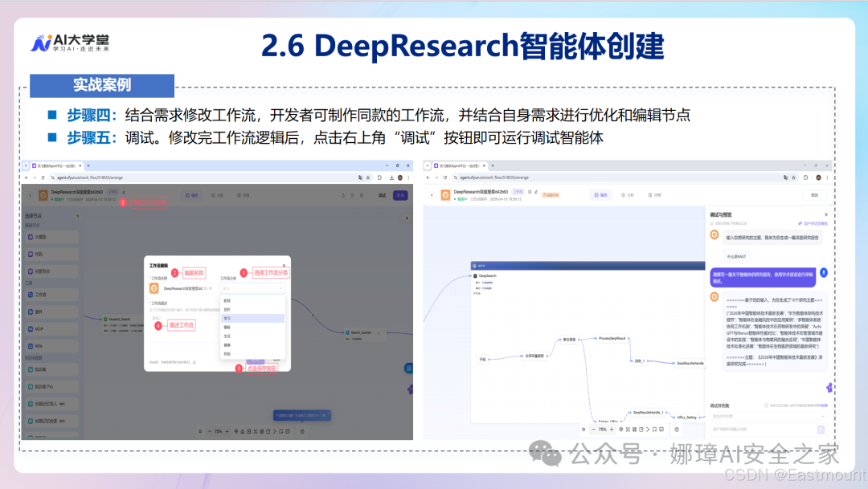
Task: Copy FlowID with copy icon in dialog
Action: [x=194, y=362]
